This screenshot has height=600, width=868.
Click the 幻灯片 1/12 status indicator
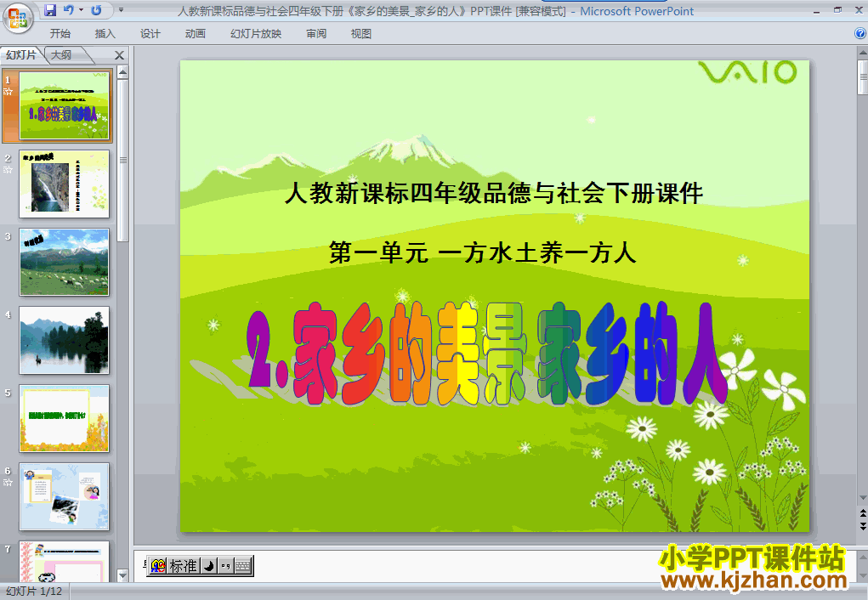tap(34, 592)
